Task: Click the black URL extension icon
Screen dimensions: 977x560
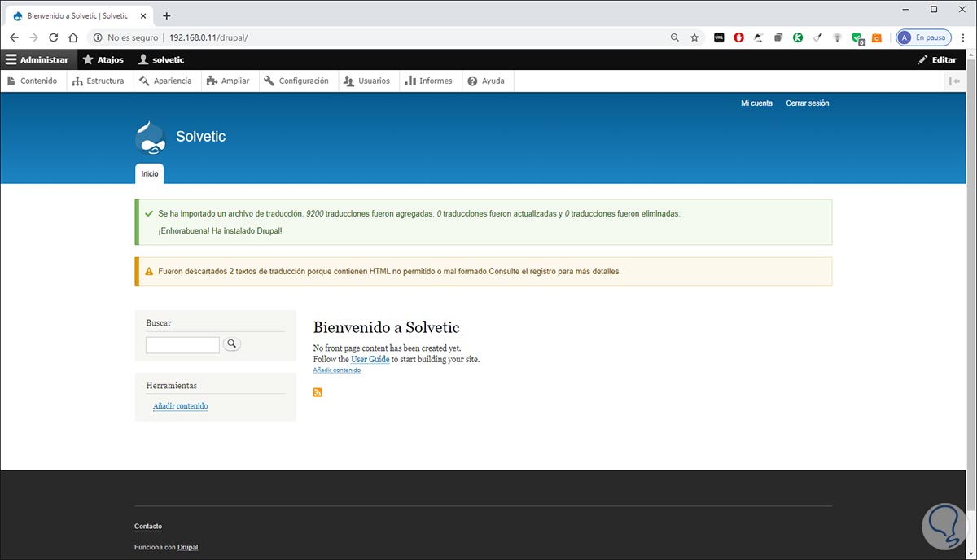Action: point(719,37)
